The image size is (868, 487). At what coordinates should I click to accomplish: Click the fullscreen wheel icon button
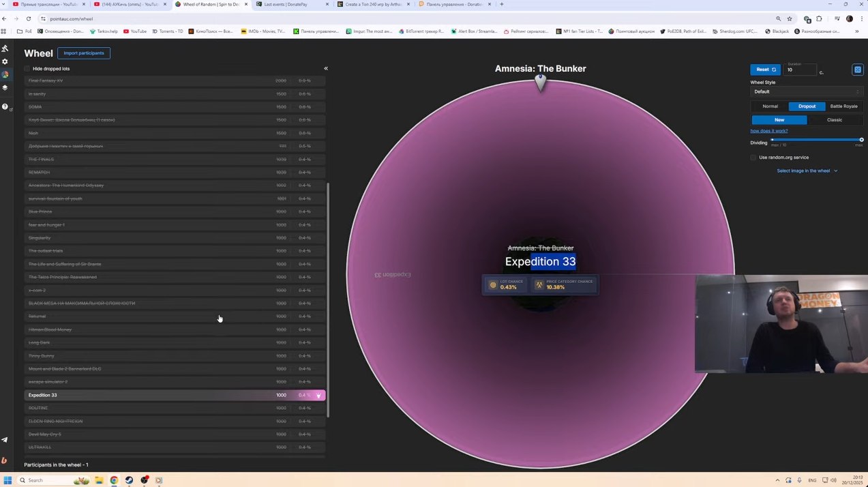[858, 70]
